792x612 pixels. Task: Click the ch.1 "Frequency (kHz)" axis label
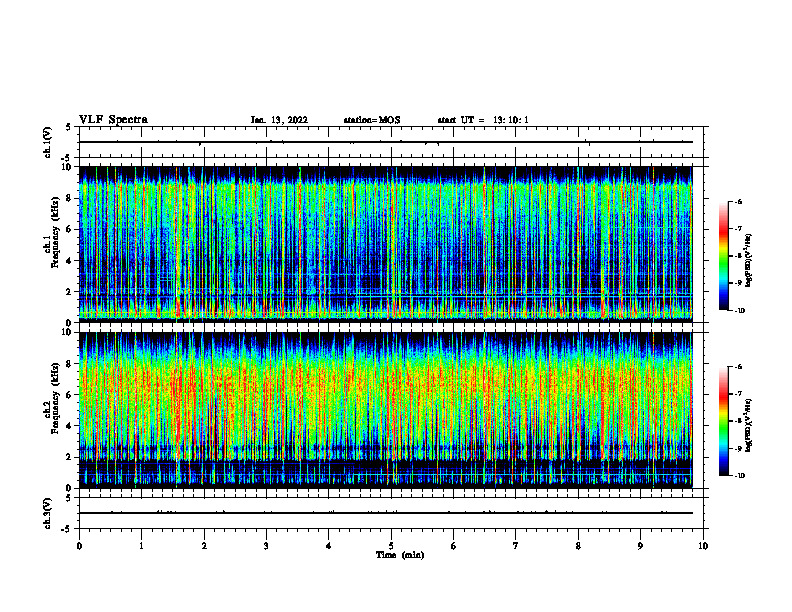pyautogui.click(x=55, y=232)
